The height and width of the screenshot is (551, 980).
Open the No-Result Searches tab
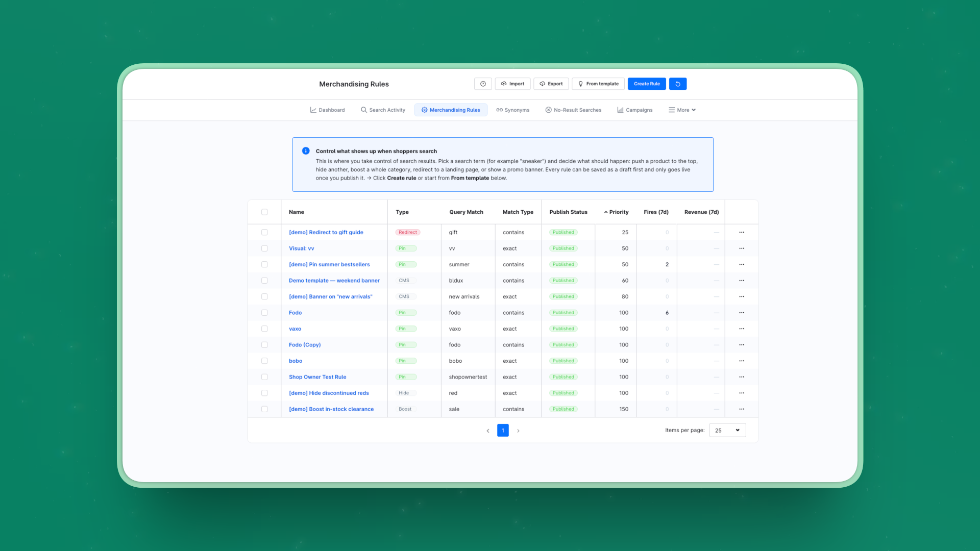573,110
